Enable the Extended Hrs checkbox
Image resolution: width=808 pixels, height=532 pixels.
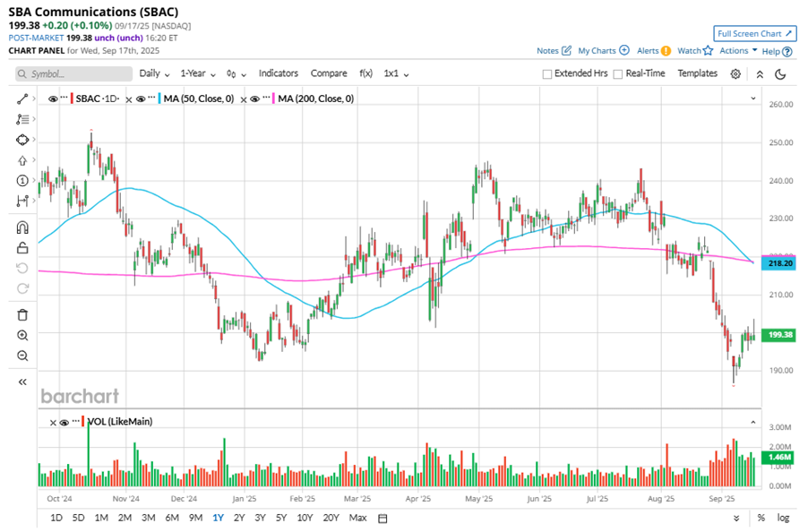[x=547, y=74]
